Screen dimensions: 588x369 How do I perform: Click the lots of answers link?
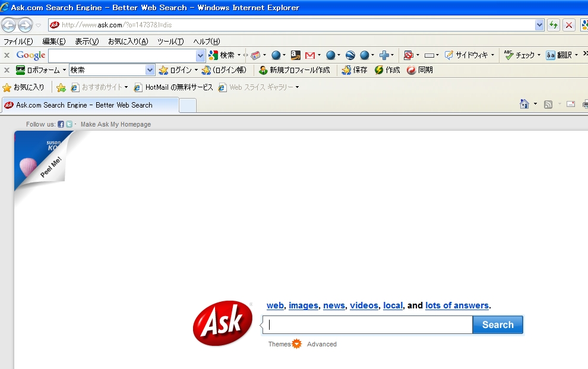(x=457, y=305)
